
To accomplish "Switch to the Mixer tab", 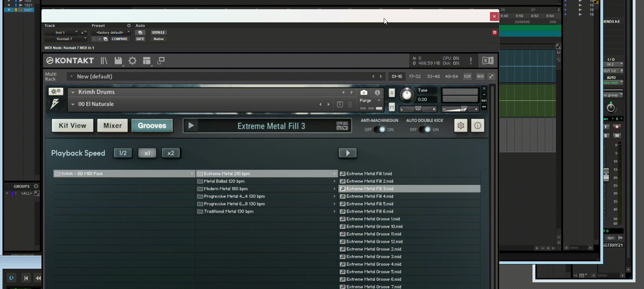I will (x=113, y=126).
